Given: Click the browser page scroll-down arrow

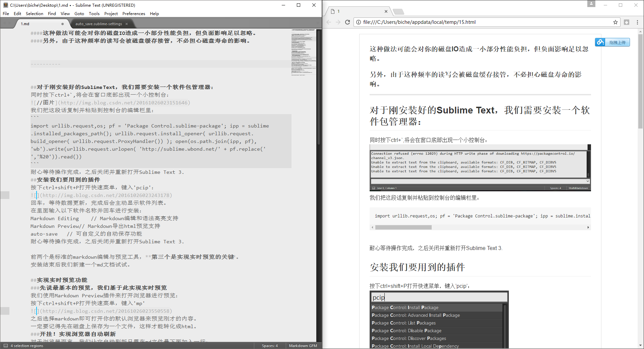Looking at the screenshot, I should [640, 345].
